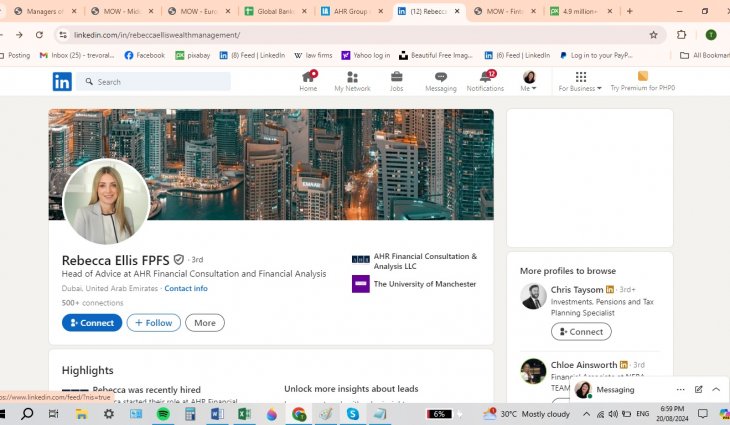730x425 pixels.
Task: Click the address bar URL
Action: pos(157,35)
